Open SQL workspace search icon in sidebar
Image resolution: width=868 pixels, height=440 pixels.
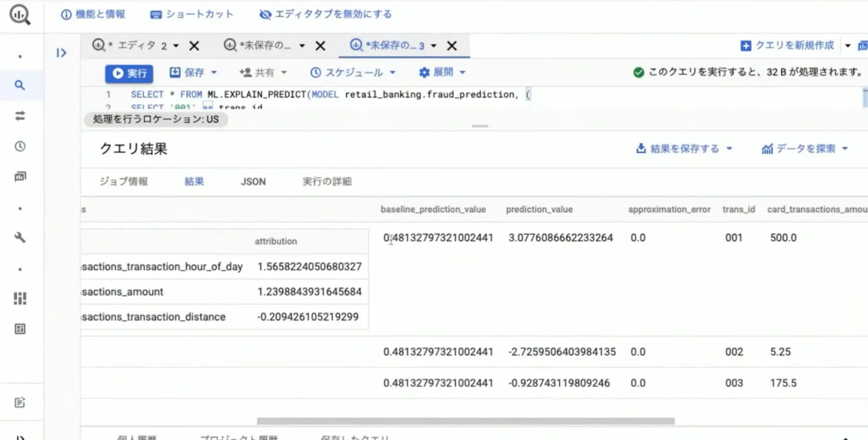pyautogui.click(x=20, y=85)
